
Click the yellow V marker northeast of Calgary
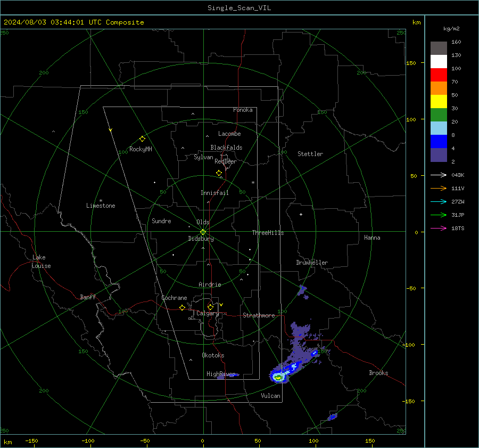pos(221,305)
